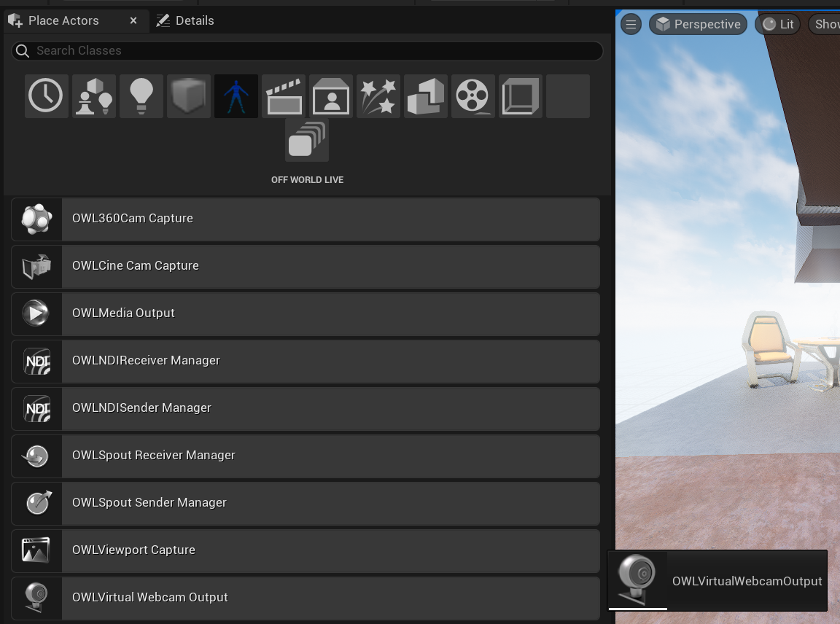This screenshot has height=624, width=840.
Task: Open the viewport options hamburger menu
Action: point(631,25)
